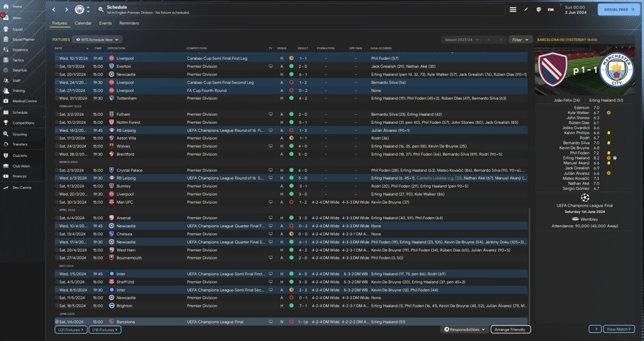
Task: Click the Arrange Friendly button
Action: (510, 329)
